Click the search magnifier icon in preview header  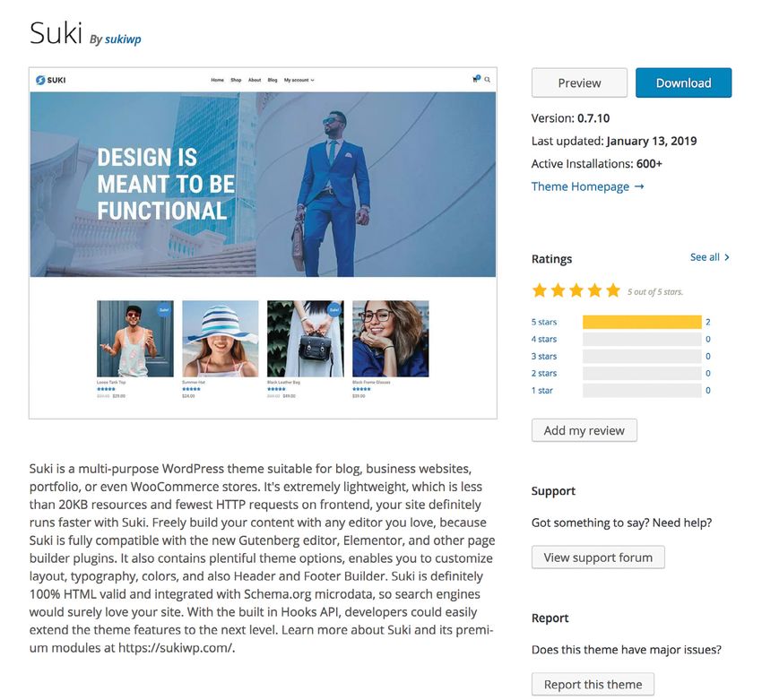[487, 80]
